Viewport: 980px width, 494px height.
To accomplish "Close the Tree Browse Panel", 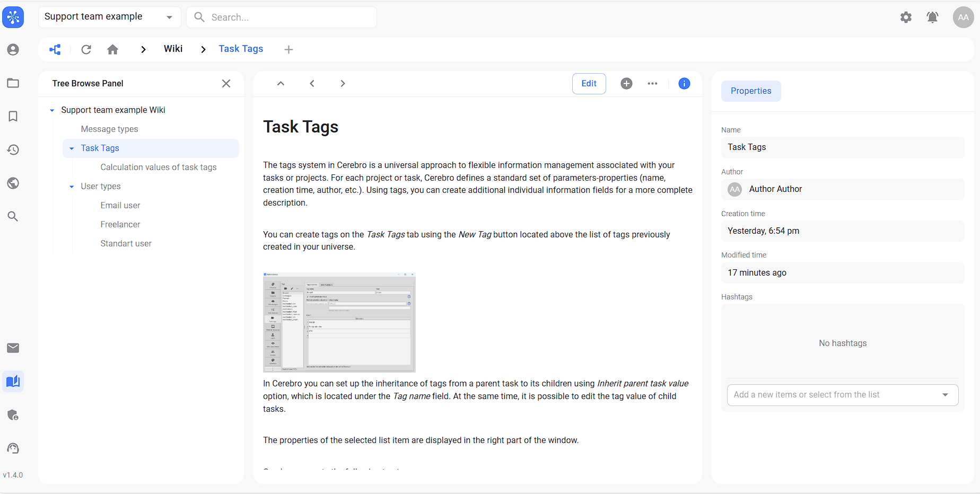I will tap(226, 83).
